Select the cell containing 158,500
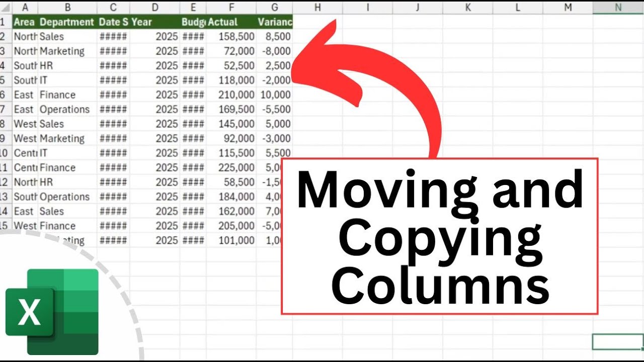This screenshot has width=644, height=362. (231, 36)
